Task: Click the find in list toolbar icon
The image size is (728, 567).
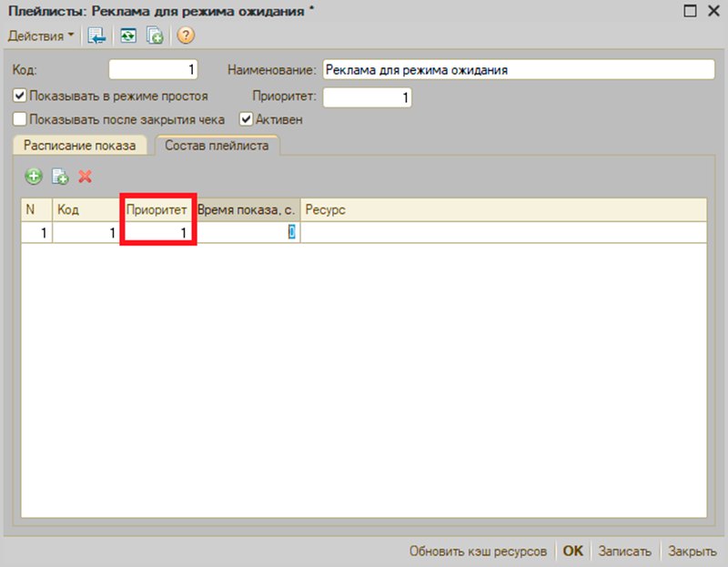Action: [96, 35]
